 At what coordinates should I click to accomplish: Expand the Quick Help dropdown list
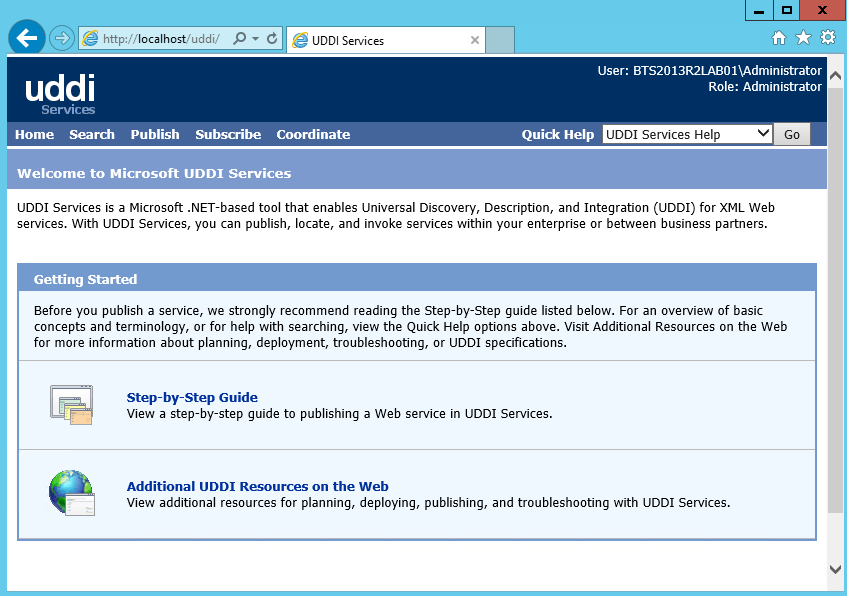click(763, 134)
